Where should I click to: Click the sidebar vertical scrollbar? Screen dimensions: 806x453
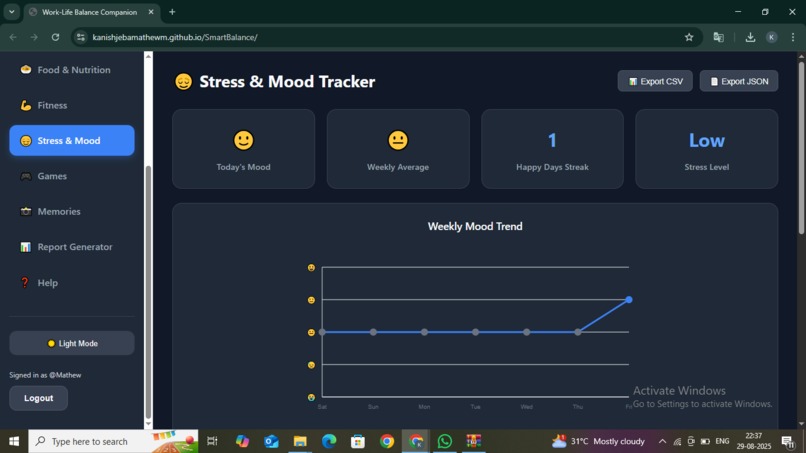(148, 292)
